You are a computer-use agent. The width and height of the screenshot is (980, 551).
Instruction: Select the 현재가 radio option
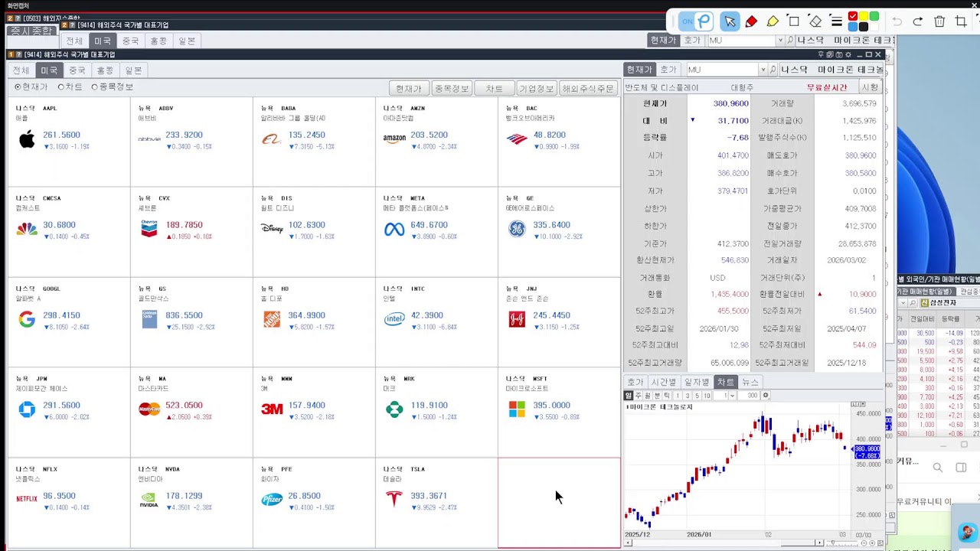(31, 87)
